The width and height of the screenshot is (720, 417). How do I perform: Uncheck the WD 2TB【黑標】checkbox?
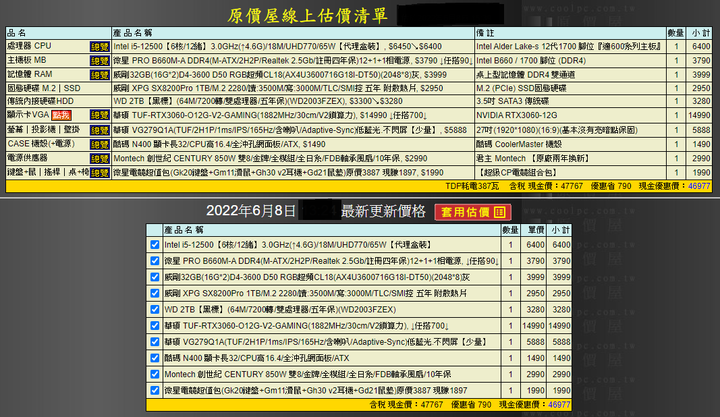pyautogui.click(x=155, y=309)
